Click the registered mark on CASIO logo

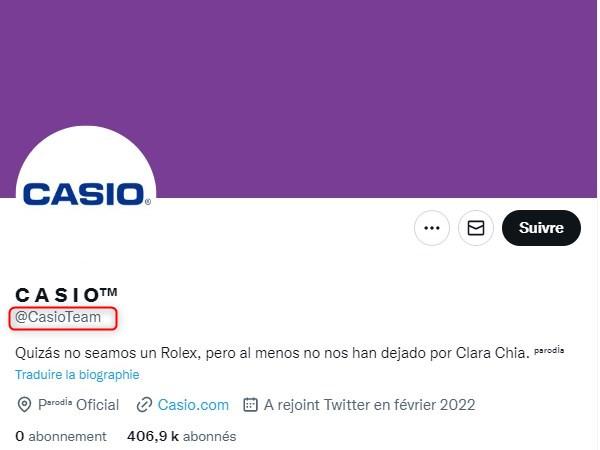(x=148, y=202)
